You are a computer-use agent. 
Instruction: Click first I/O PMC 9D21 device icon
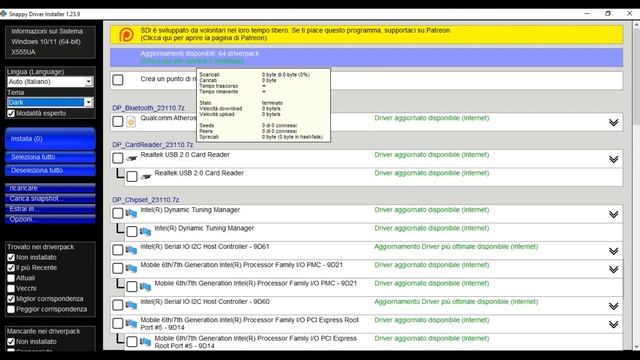pyautogui.click(x=131, y=269)
